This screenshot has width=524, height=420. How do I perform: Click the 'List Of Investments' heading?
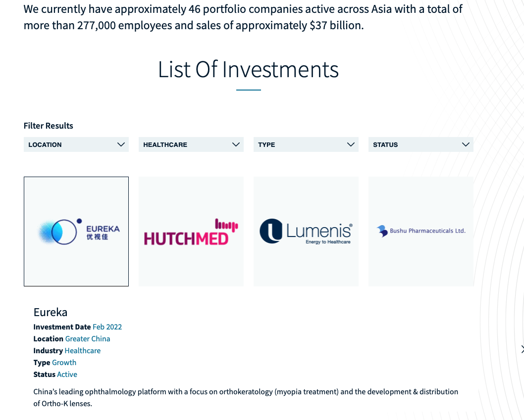[x=248, y=69]
